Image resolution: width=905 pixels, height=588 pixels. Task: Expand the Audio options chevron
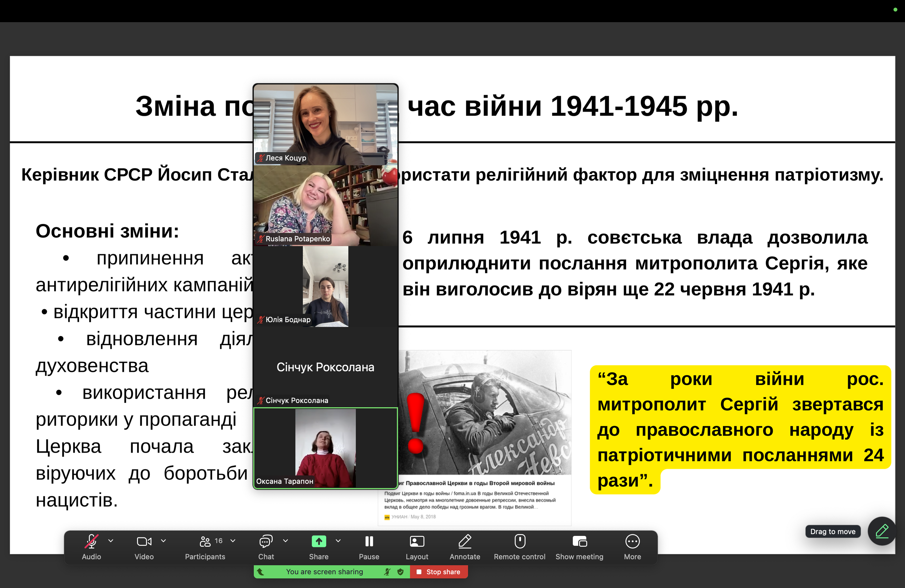[111, 540]
